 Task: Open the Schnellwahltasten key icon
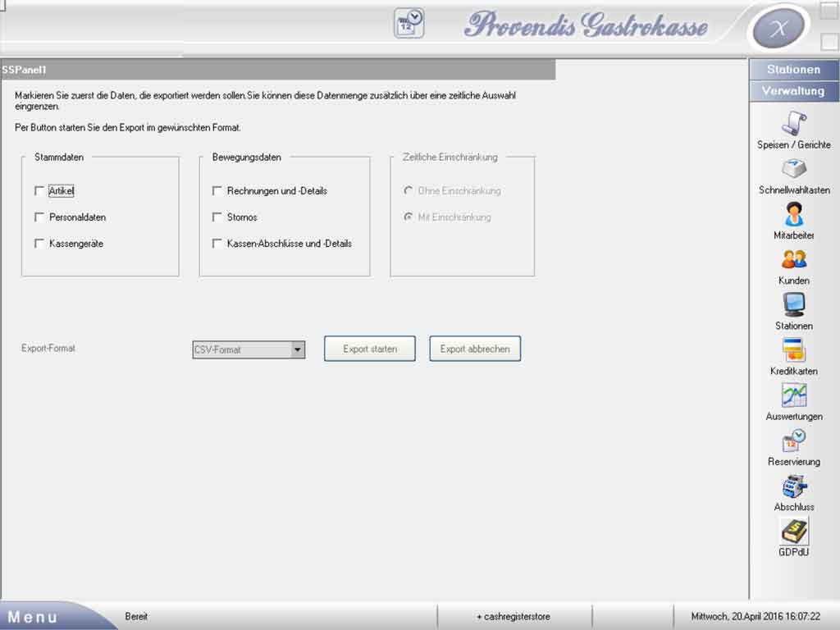click(794, 169)
